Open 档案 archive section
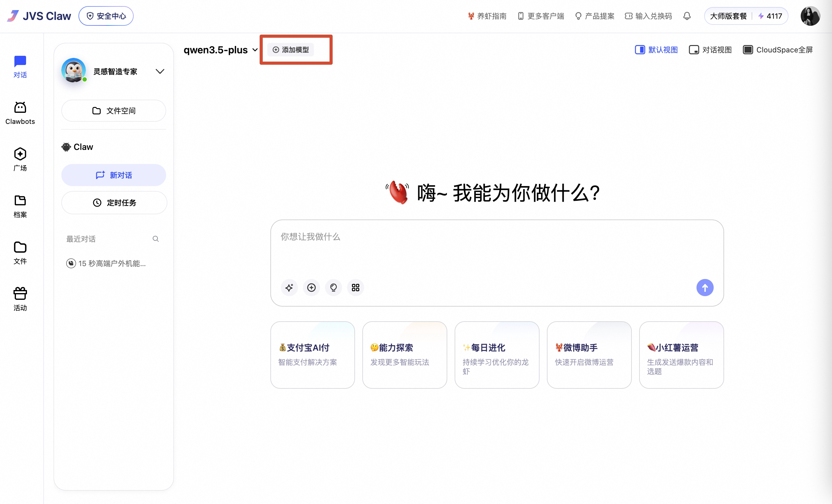This screenshot has width=832, height=504. click(x=20, y=206)
